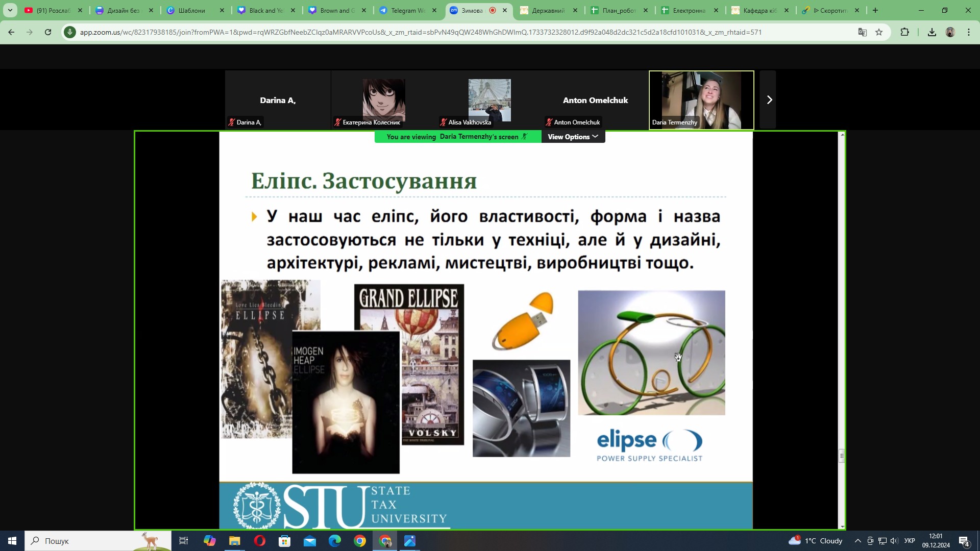
Task: Select Darina A, participant tile
Action: click(x=278, y=100)
